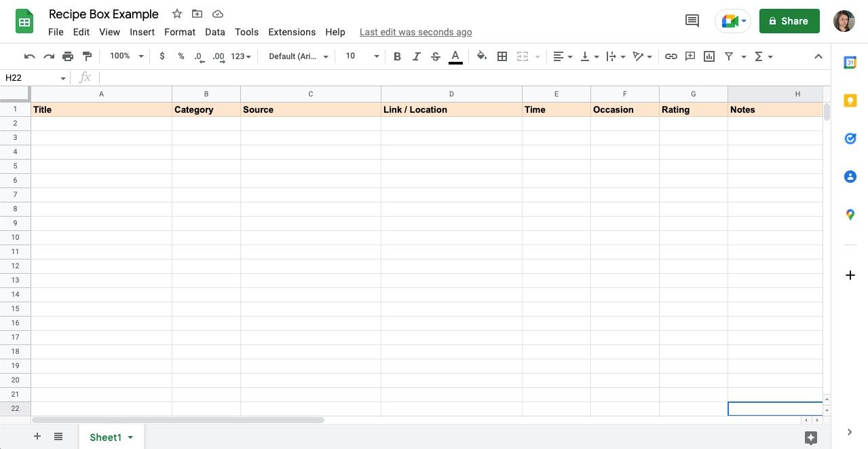Open Keep notes in side panel
Viewport: 868px width, 449px height.
(x=850, y=101)
